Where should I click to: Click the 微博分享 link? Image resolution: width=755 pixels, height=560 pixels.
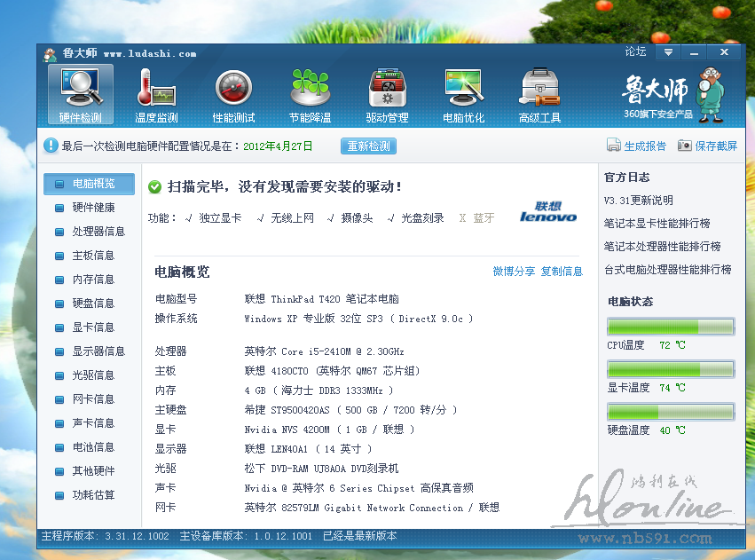[514, 272]
